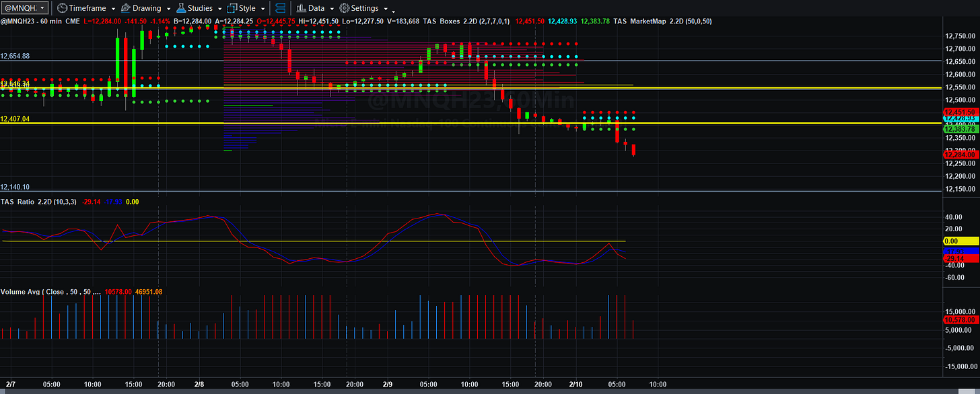Open the @MNQH symbol dropdown arrow
Viewport: 980px width, 394px height.
pos(43,9)
